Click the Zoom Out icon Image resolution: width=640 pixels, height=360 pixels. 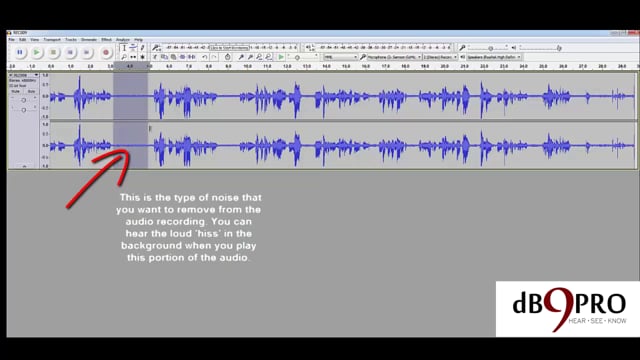coord(250,57)
